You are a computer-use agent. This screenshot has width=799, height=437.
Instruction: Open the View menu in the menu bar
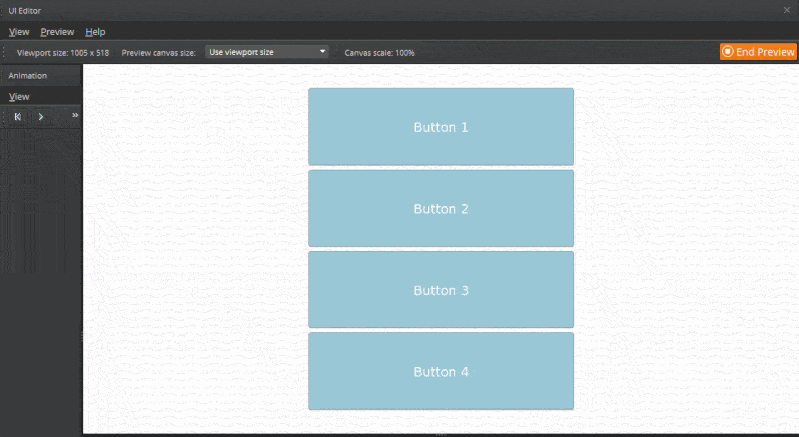pyautogui.click(x=18, y=32)
